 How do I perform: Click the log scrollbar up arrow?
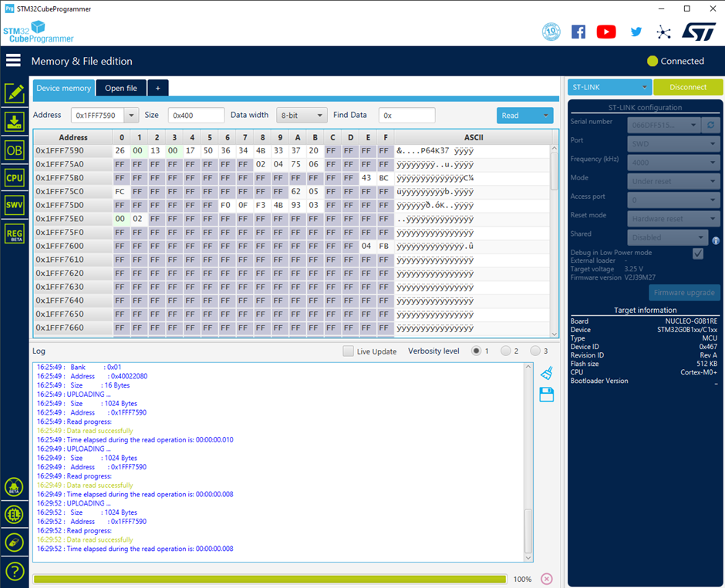528,367
